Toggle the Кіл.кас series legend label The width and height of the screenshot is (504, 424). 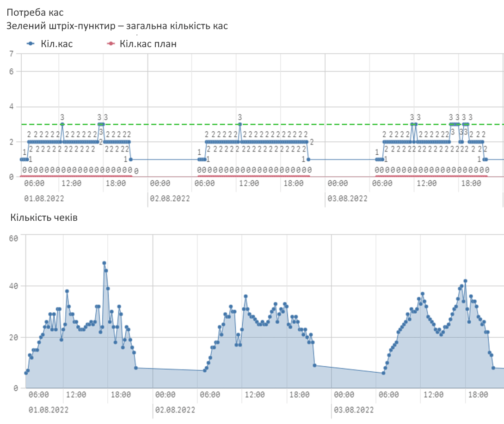tap(56, 44)
